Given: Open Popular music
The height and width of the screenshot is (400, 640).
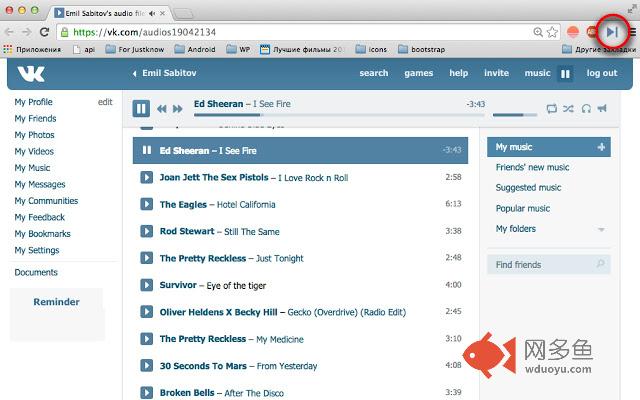Looking at the screenshot, I should pos(522,209).
